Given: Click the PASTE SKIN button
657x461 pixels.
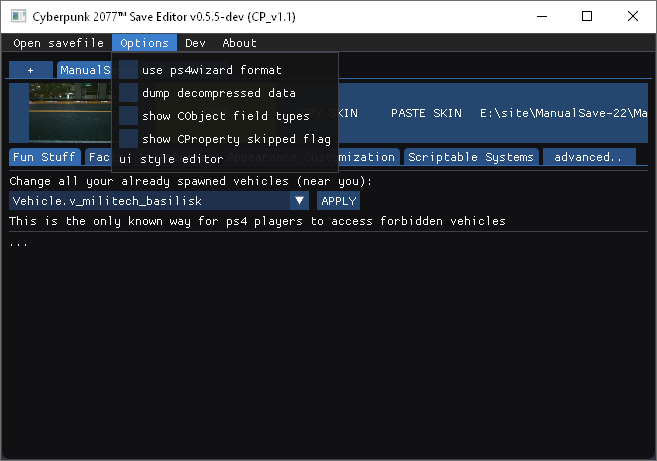Looking at the screenshot, I should 426,113.
